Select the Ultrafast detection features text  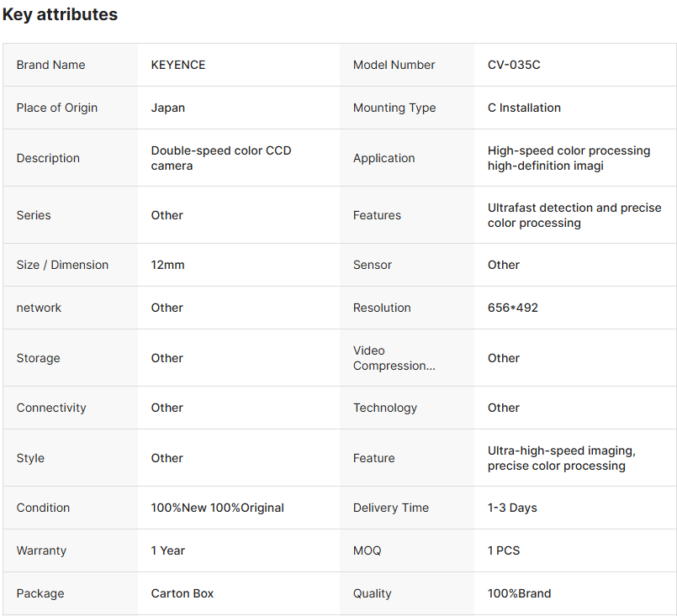click(574, 215)
